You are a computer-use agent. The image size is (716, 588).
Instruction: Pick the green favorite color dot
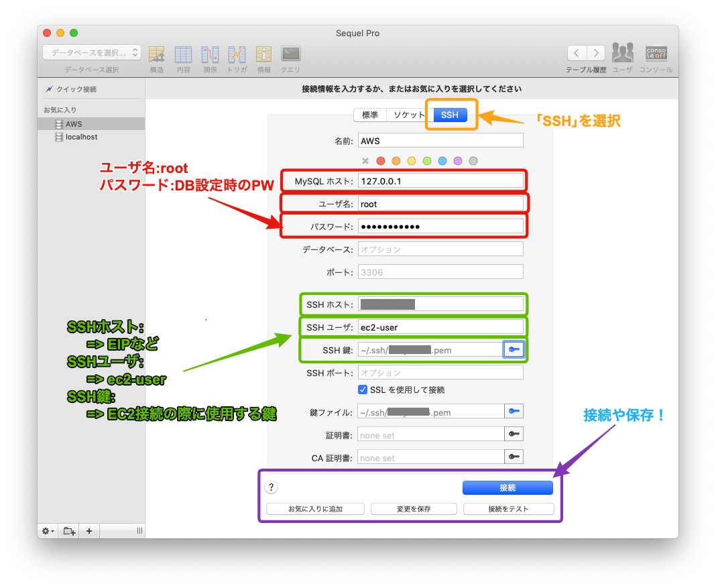(427, 161)
